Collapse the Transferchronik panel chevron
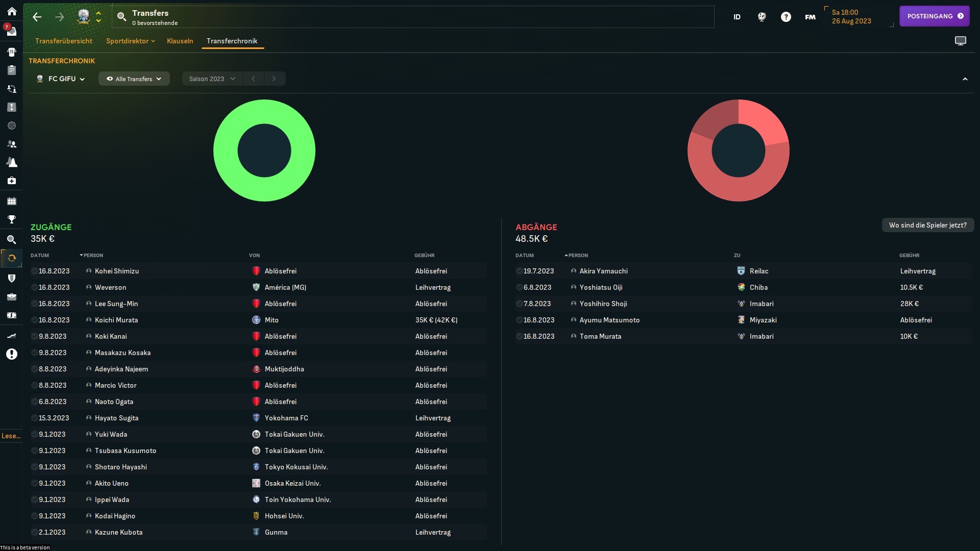The width and height of the screenshot is (980, 551). coord(965,79)
